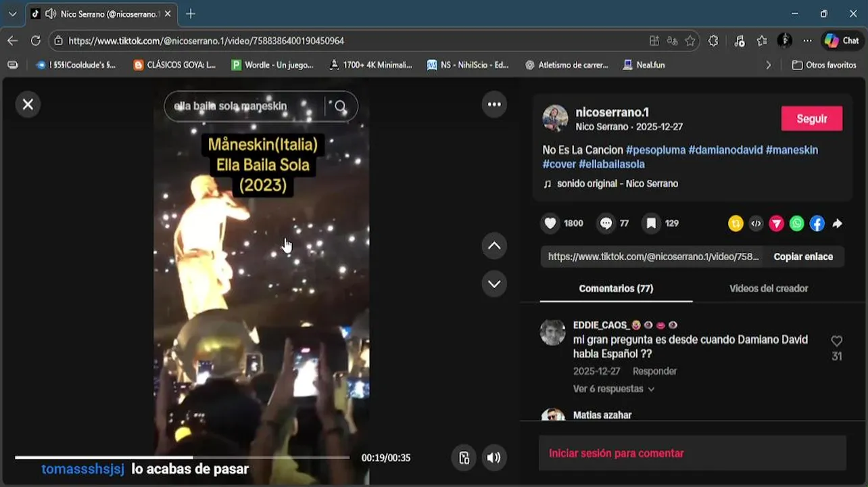This screenshot has height=487, width=868.
Task: Open a new tab with plus
Action: coord(191,14)
